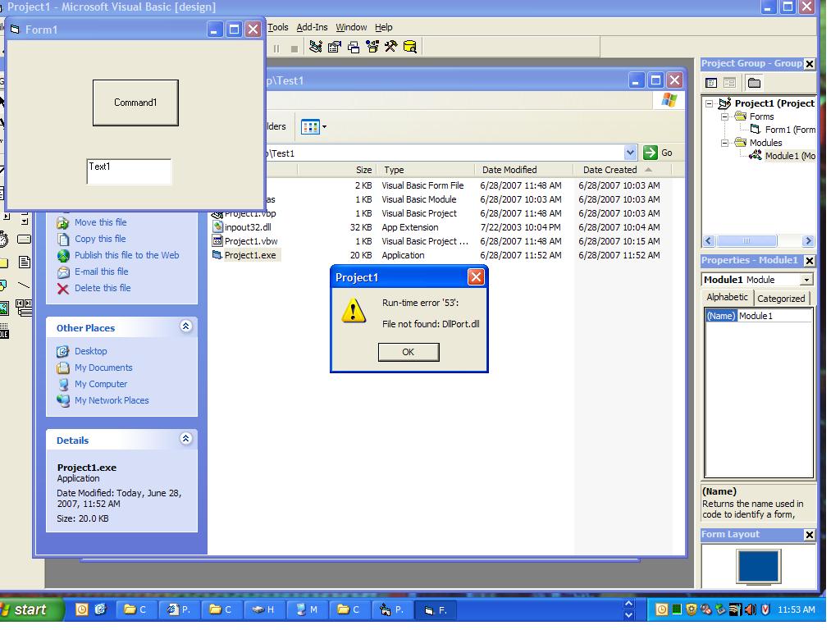Screen dimensions: 840x630
Task: Click the My Network Places link
Action: [112, 400]
